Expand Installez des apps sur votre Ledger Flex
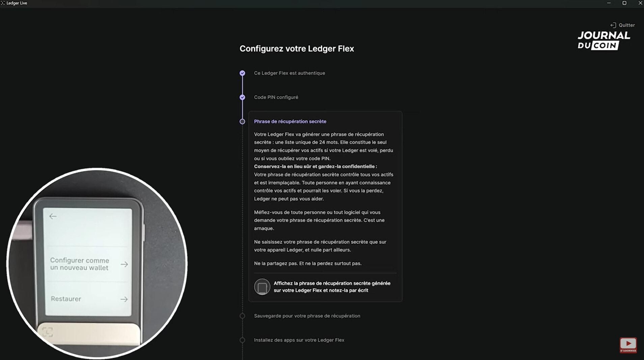This screenshot has width=644, height=360. click(x=299, y=340)
